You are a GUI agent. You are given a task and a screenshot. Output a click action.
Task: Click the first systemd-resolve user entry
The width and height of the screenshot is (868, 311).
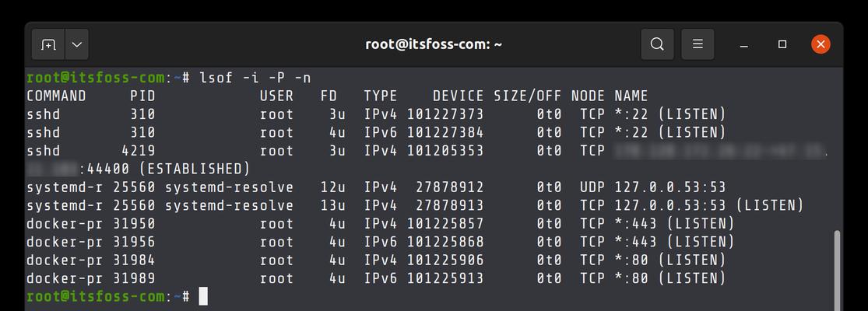tap(230, 187)
